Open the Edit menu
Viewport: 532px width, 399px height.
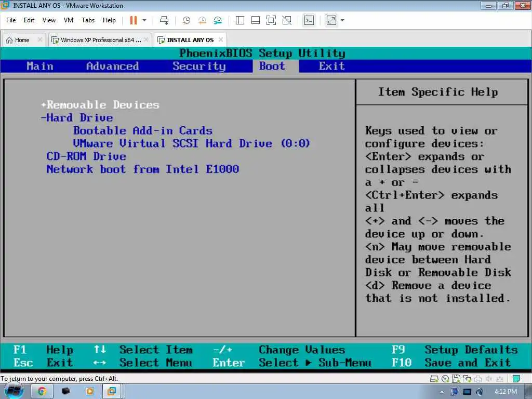click(x=29, y=20)
